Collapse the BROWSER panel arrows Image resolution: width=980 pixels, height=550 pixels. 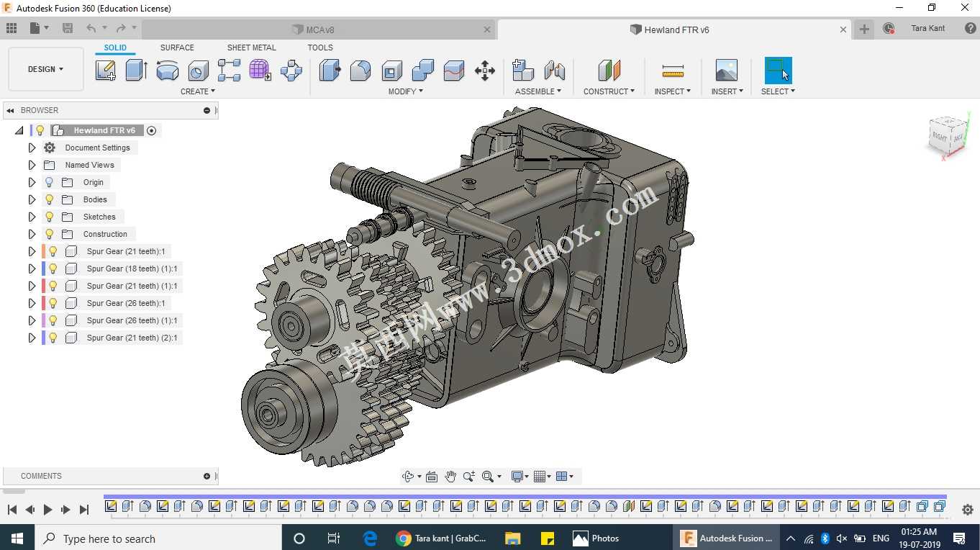10,110
